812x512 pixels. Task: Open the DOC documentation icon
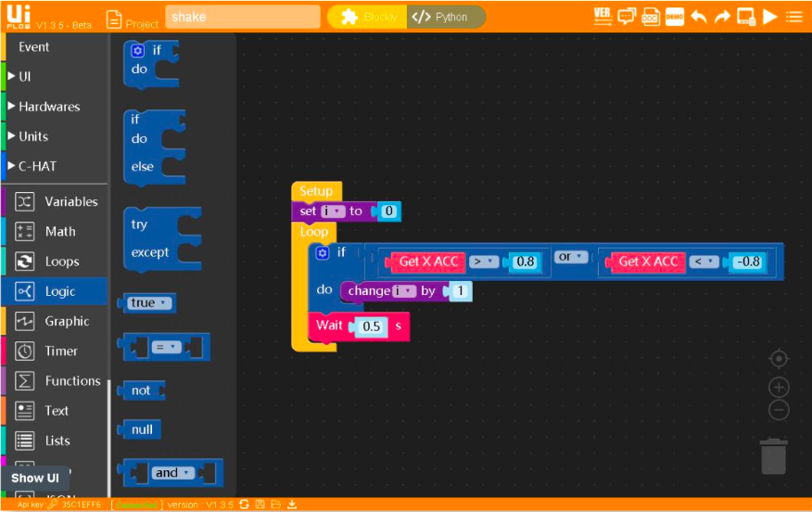point(650,17)
